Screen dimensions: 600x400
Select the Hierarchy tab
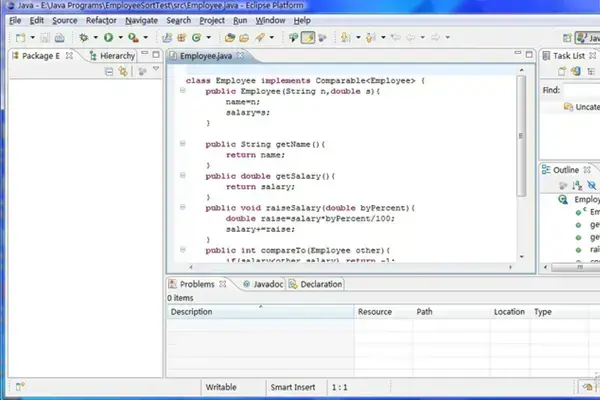[112, 56]
